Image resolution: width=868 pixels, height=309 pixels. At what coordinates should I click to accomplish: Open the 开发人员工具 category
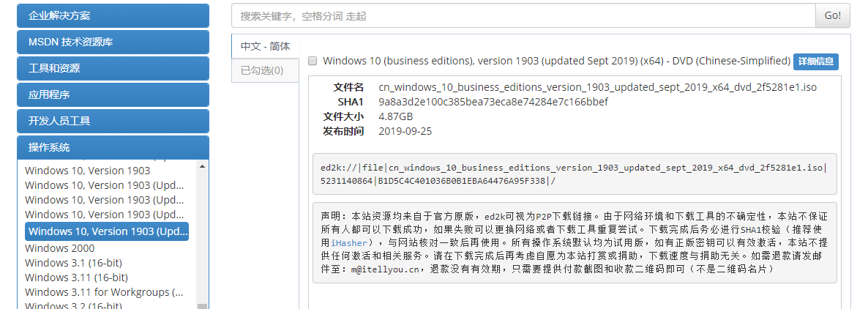113,121
